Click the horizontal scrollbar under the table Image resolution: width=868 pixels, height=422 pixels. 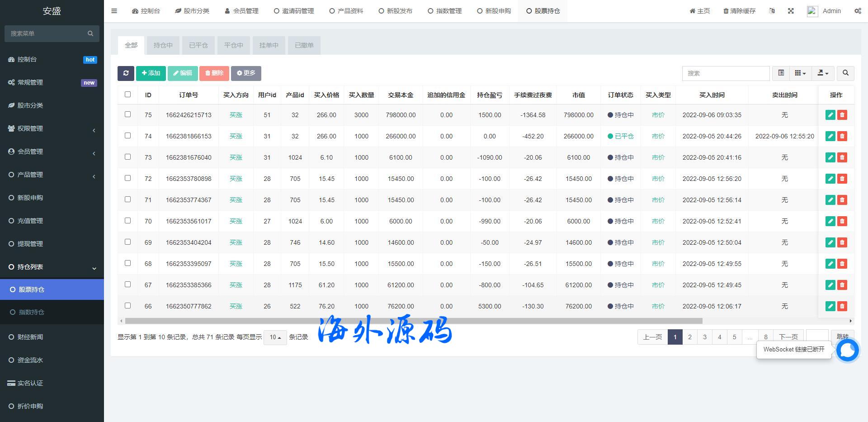tap(413, 321)
